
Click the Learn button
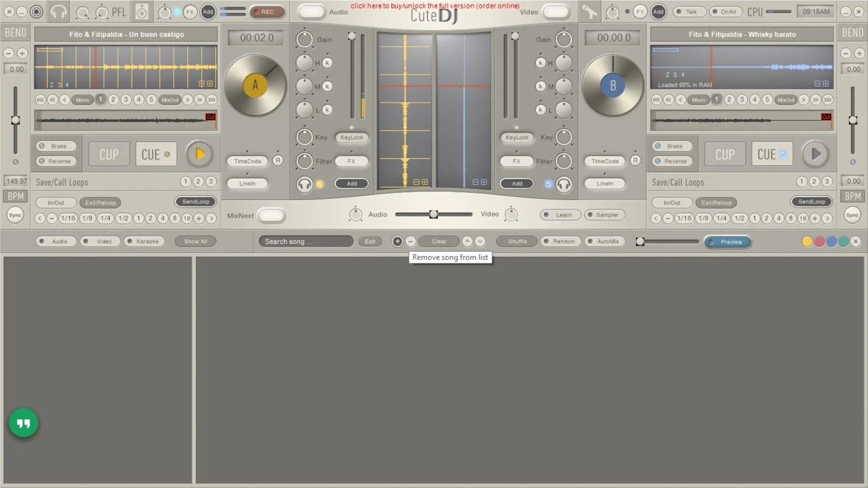[561, 215]
